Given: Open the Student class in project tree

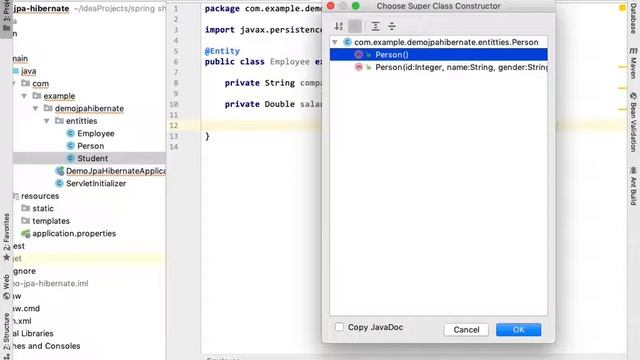Looking at the screenshot, I should [x=92, y=158].
